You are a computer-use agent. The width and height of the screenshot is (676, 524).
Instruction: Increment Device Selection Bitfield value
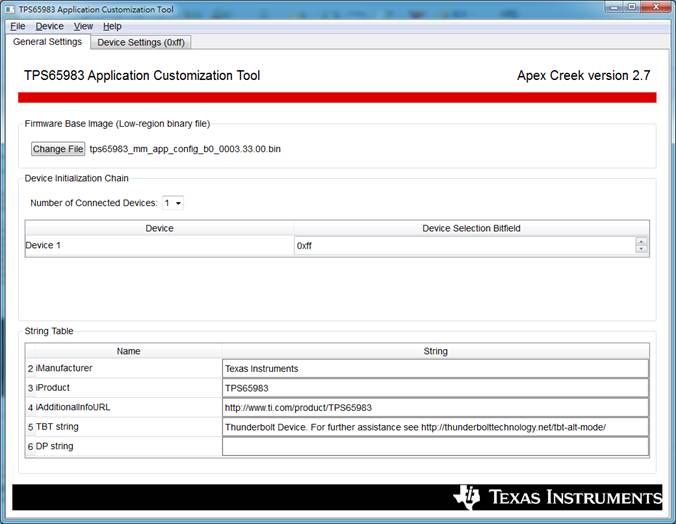pos(642,242)
